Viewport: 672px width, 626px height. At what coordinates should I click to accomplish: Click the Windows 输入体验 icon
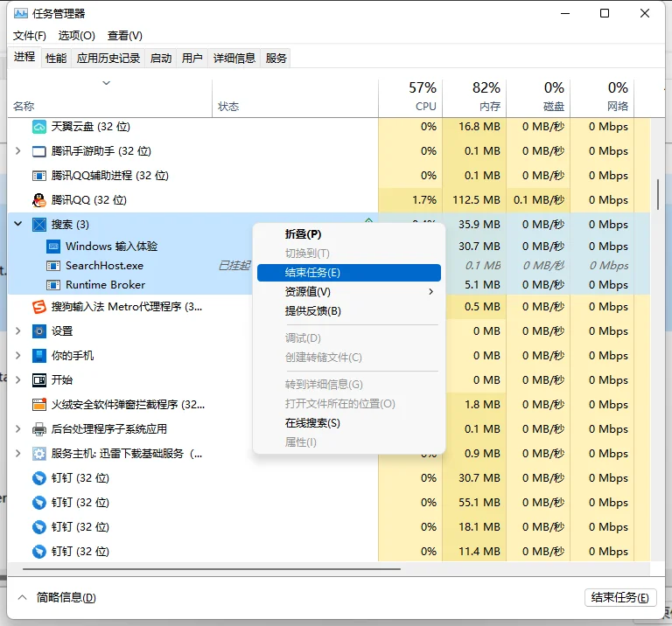53,247
